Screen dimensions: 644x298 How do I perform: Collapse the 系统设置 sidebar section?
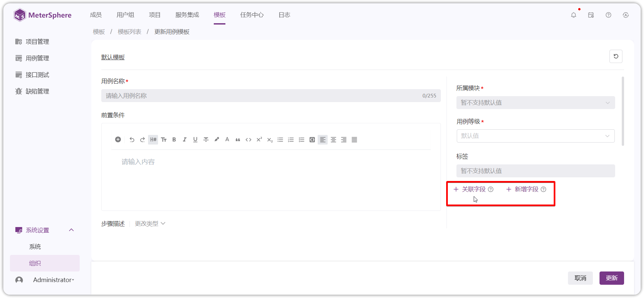point(71,230)
